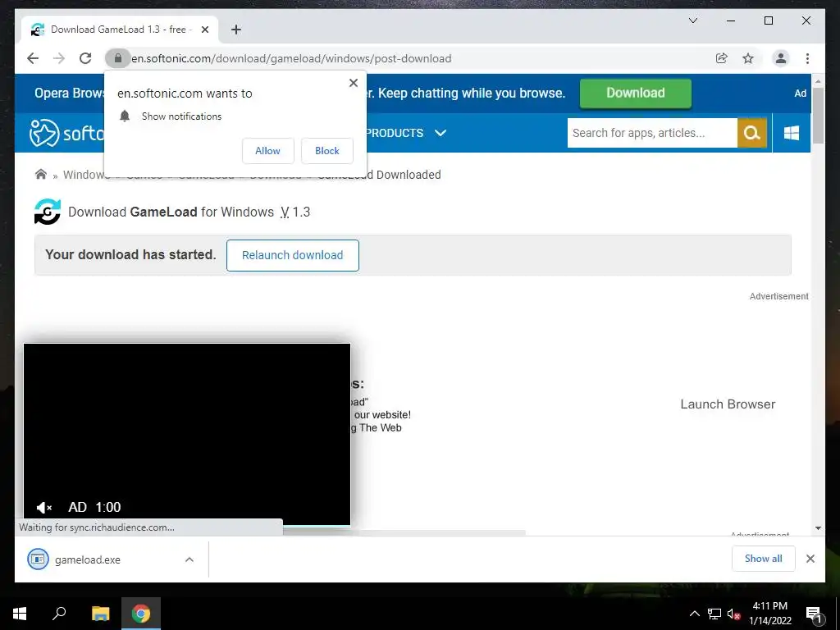Dismiss the notification permission popup
This screenshot has height=630, width=840.
(x=353, y=83)
